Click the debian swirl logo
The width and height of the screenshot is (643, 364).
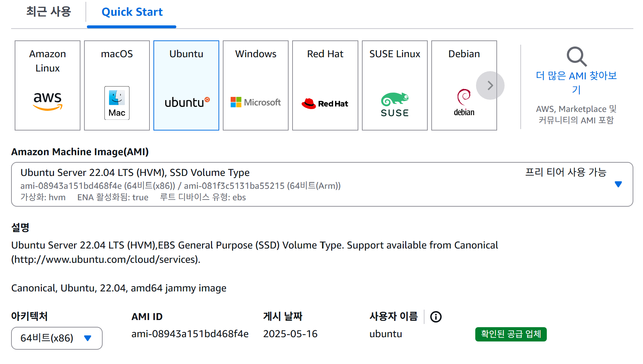(x=464, y=103)
